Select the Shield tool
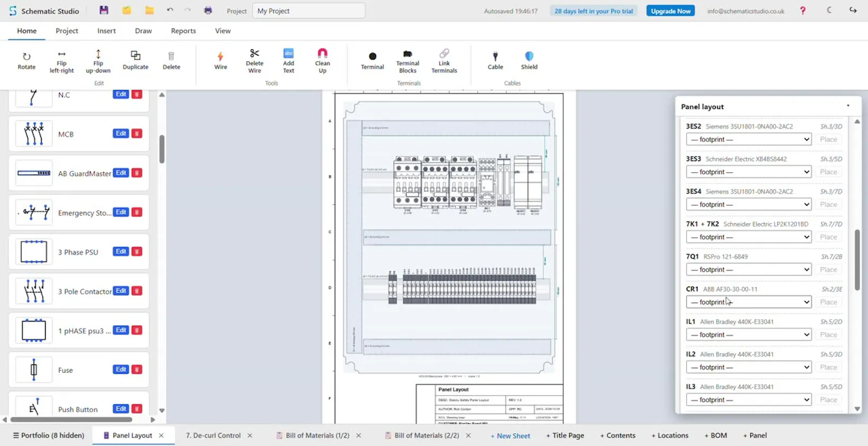This screenshot has height=446, width=868. pyautogui.click(x=529, y=61)
